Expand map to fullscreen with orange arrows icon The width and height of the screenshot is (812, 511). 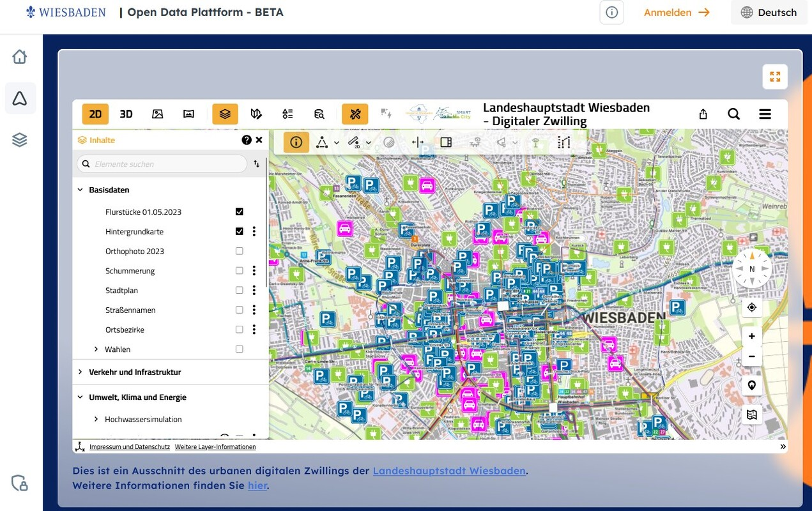click(x=775, y=77)
